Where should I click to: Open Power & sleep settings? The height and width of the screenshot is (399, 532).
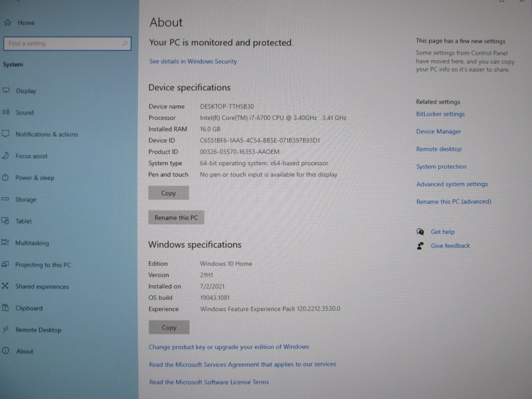[x=35, y=178]
